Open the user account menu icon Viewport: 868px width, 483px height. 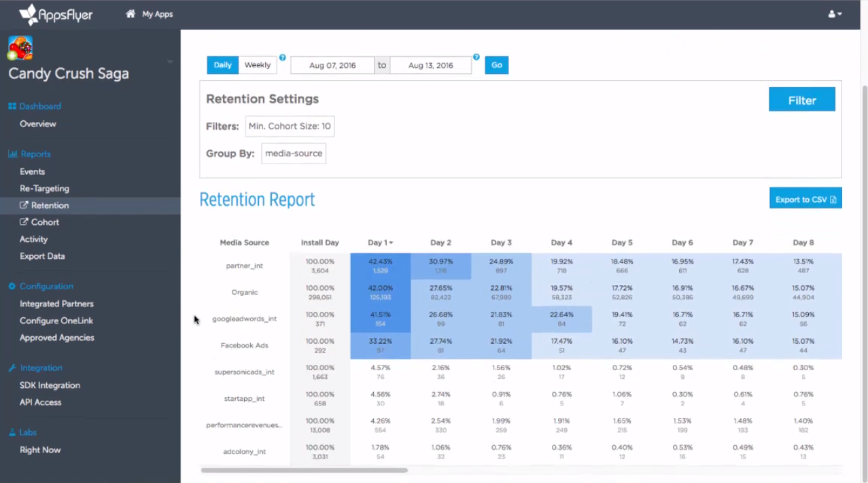tap(835, 14)
